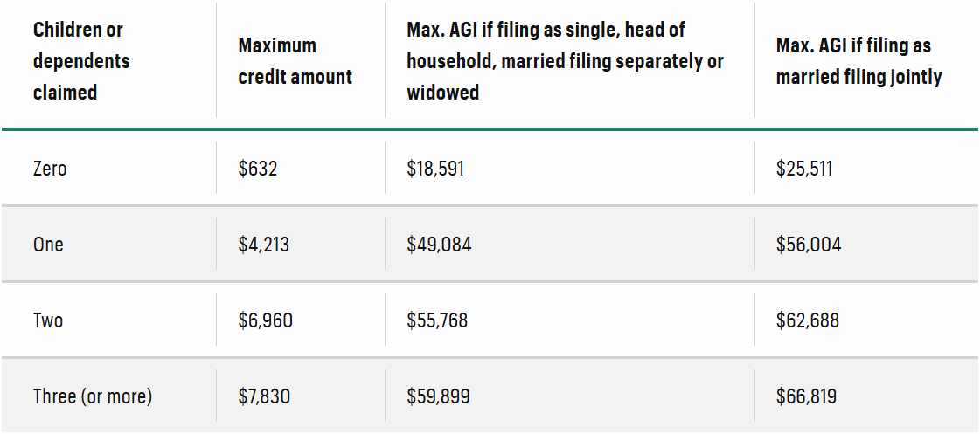This screenshot has height=434, width=980.
Task: Select the $49,084 AGI value
Action: click(x=439, y=245)
